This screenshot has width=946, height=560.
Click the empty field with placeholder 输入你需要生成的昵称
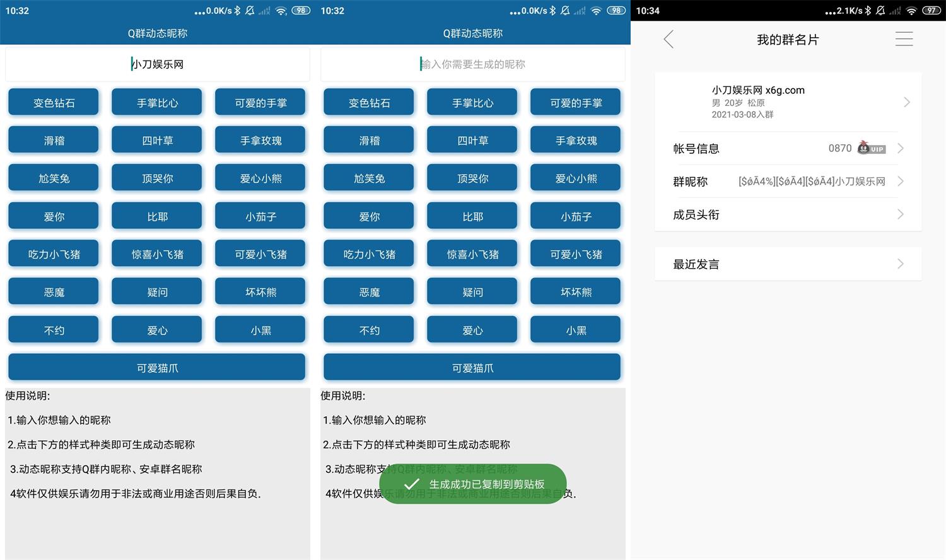[x=473, y=64]
